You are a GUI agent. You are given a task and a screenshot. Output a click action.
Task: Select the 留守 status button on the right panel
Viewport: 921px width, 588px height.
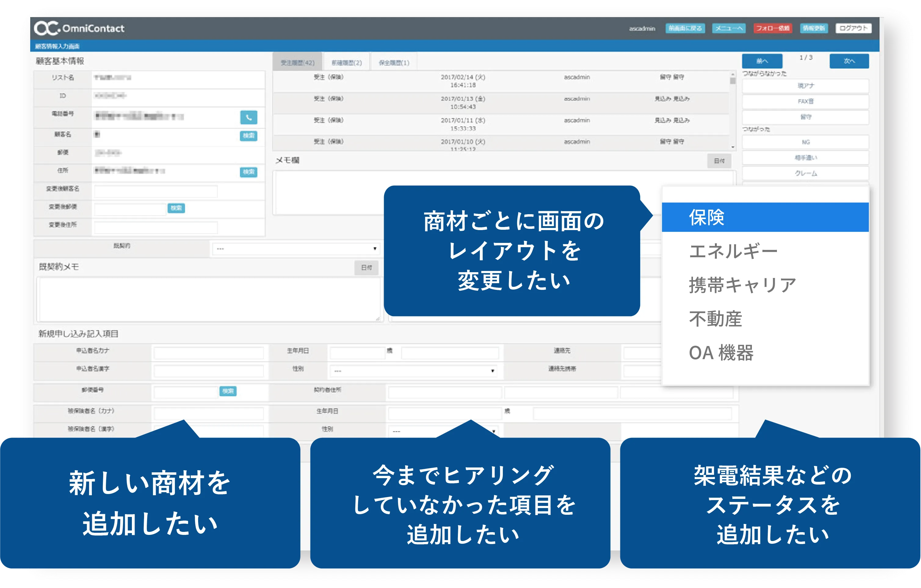(806, 117)
